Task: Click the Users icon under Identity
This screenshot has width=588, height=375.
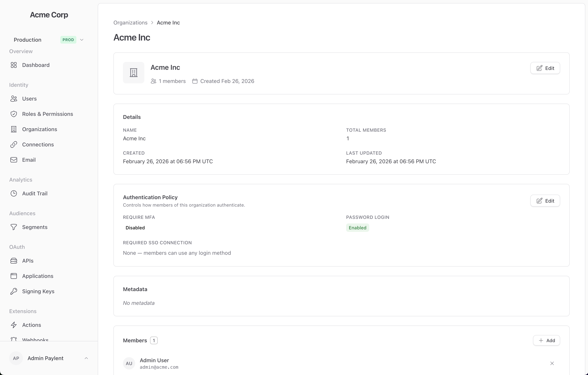Action: 14,98
